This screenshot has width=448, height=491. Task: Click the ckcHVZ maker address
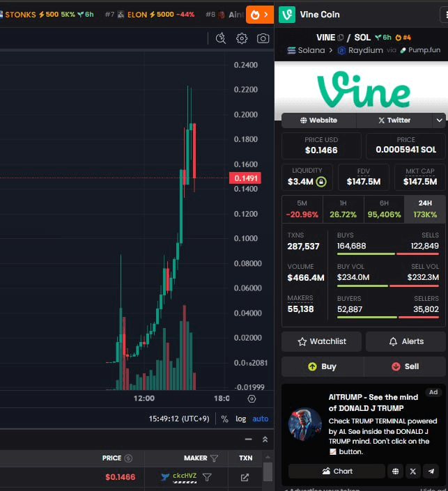[185, 476]
